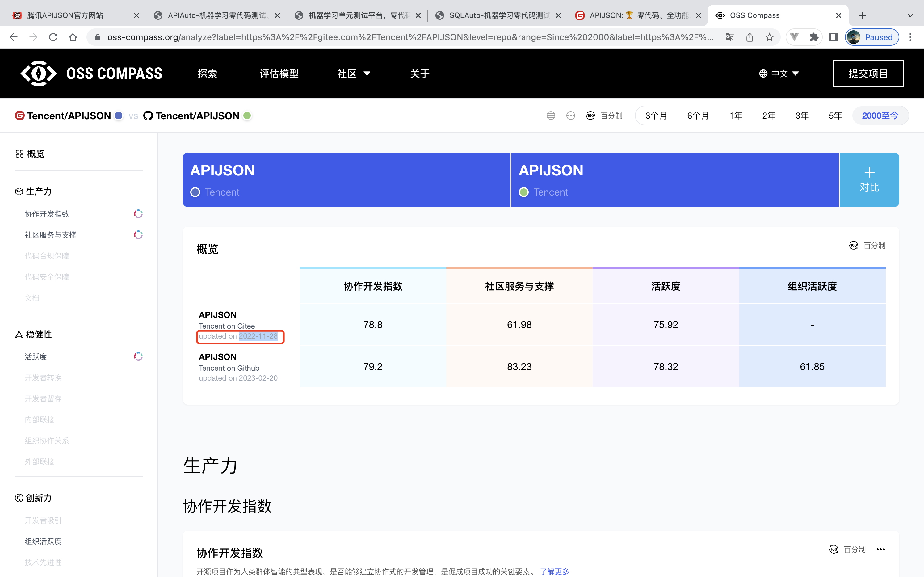Open the three-dot menu in 协作开发指数 card
The image size is (924, 577).
point(880,549)
